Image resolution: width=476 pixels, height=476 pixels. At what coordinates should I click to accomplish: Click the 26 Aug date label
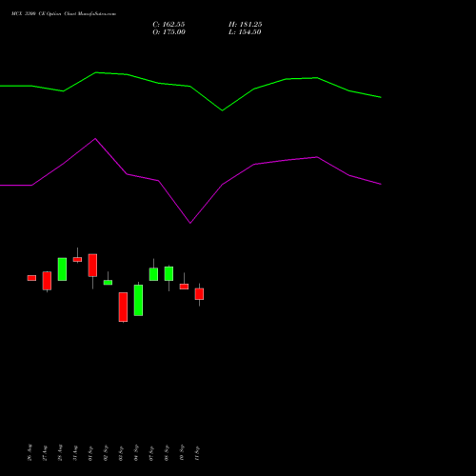[x=30, y=452]
